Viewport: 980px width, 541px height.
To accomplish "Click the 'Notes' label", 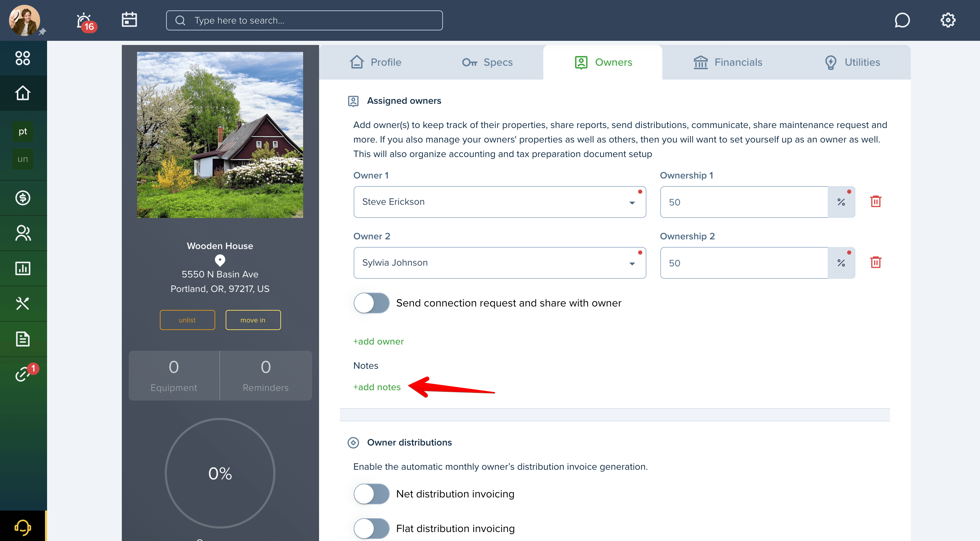I will tap(366, 366).
